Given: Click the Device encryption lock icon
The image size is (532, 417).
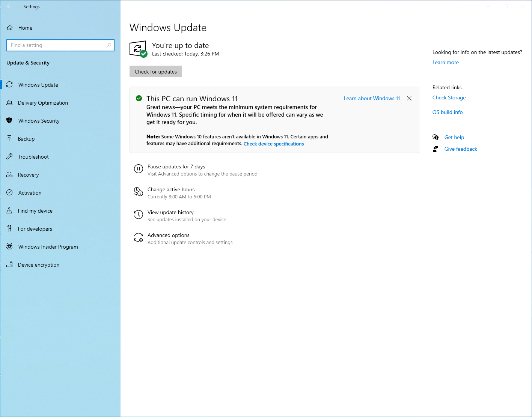Looking at the screenshot, I should click(10, 265).
